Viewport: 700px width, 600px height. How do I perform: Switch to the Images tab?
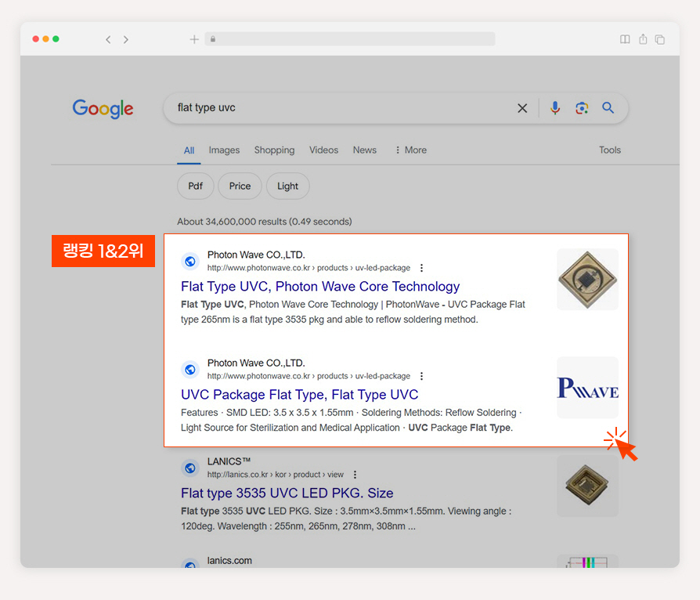coord(224,150)
